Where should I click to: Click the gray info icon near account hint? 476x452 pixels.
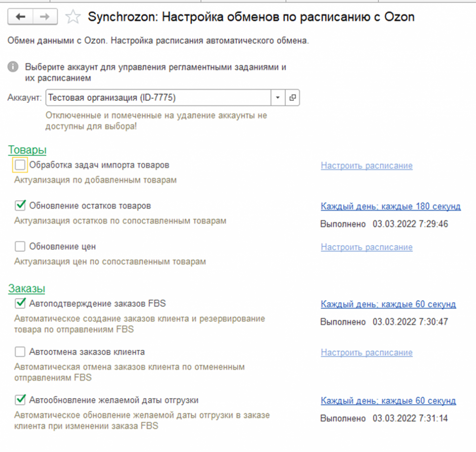click(13, 67)
